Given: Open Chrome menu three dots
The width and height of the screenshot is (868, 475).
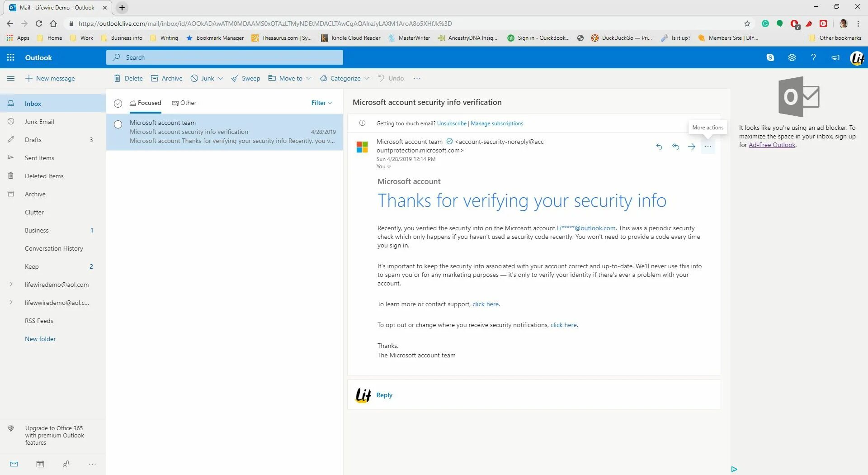Looking at the screenshot, I should 858,24.
